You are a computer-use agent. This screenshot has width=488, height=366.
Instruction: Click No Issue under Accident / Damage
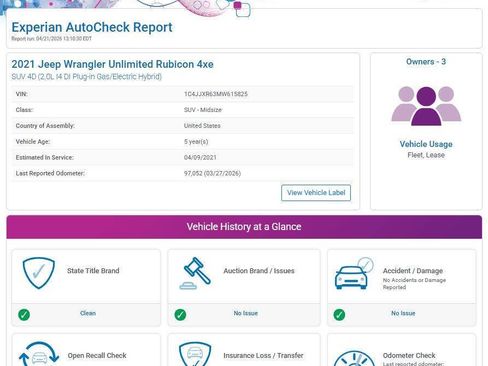[403, 313]
